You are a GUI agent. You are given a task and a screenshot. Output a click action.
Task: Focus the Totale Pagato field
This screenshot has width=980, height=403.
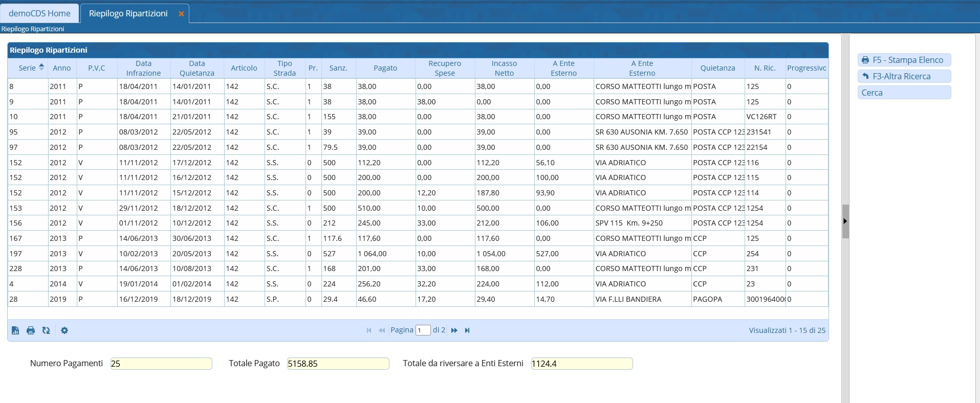pos(338,364)
